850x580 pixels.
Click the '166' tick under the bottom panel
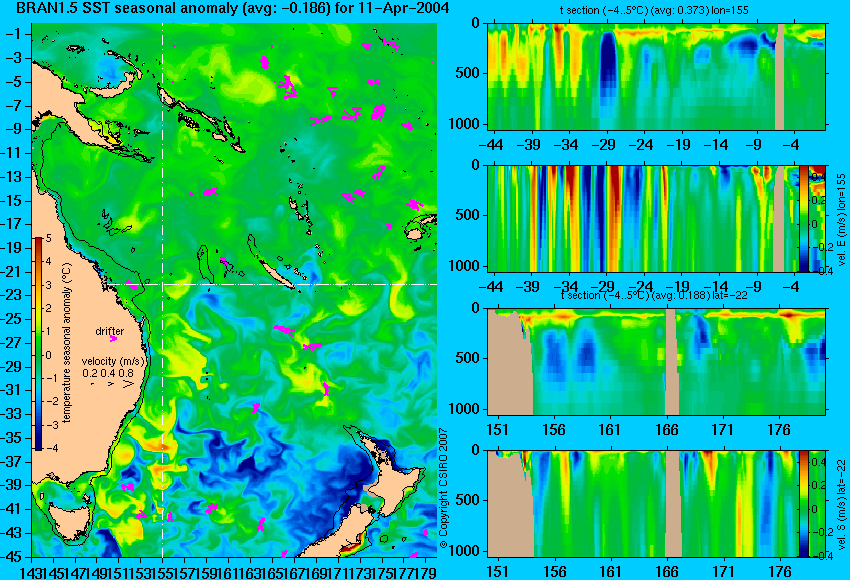(667, 572)
